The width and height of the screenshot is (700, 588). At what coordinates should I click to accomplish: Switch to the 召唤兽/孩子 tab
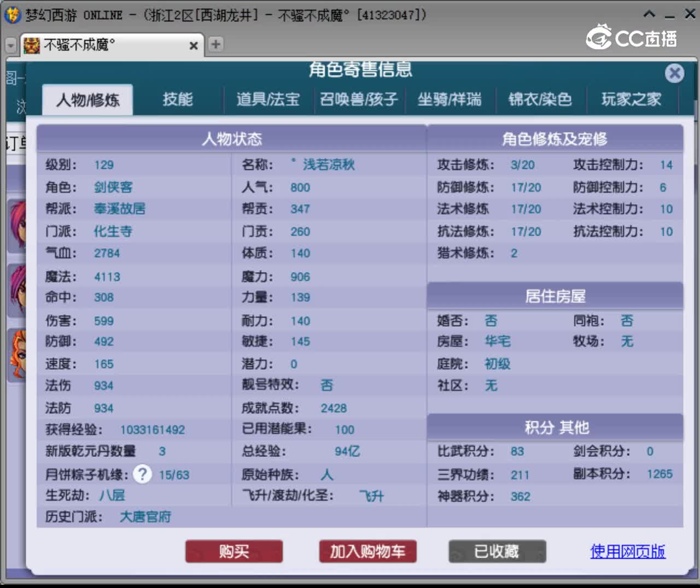(359, 99)
